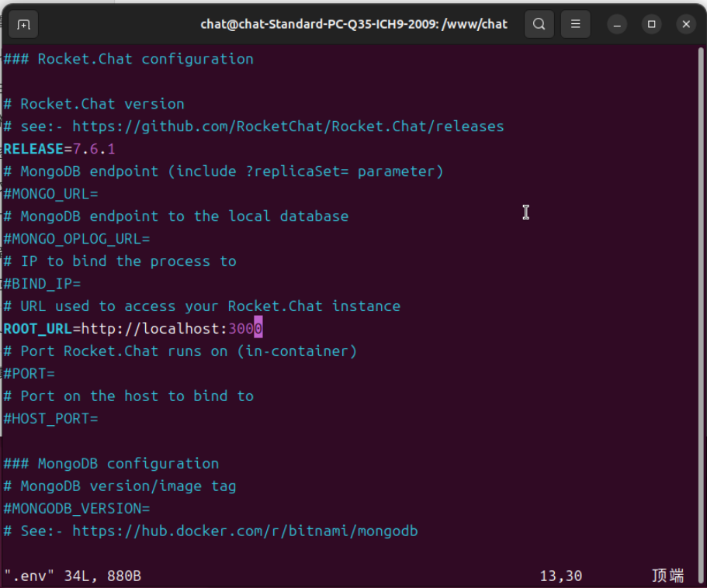The width and height of the screenshot is (707, 588).
Task: Open the hamburger menu
Action: (x=575, y=24)
